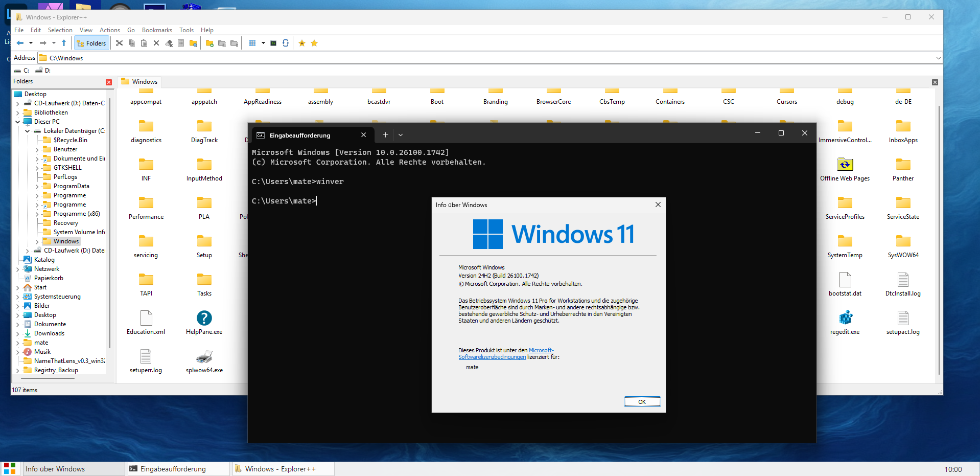Viewport: 980px width, 476px height.
Task: Open a new terminal tab with plus
Action: point(385,135)
